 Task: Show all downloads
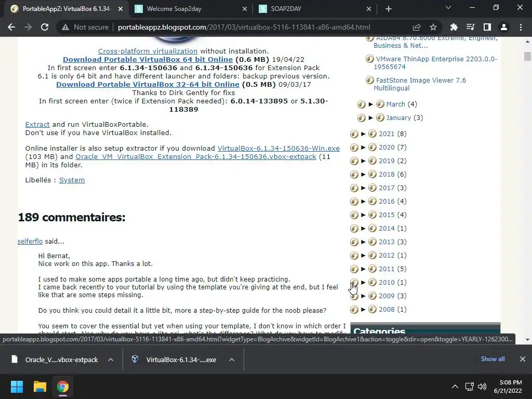(493, 359)
